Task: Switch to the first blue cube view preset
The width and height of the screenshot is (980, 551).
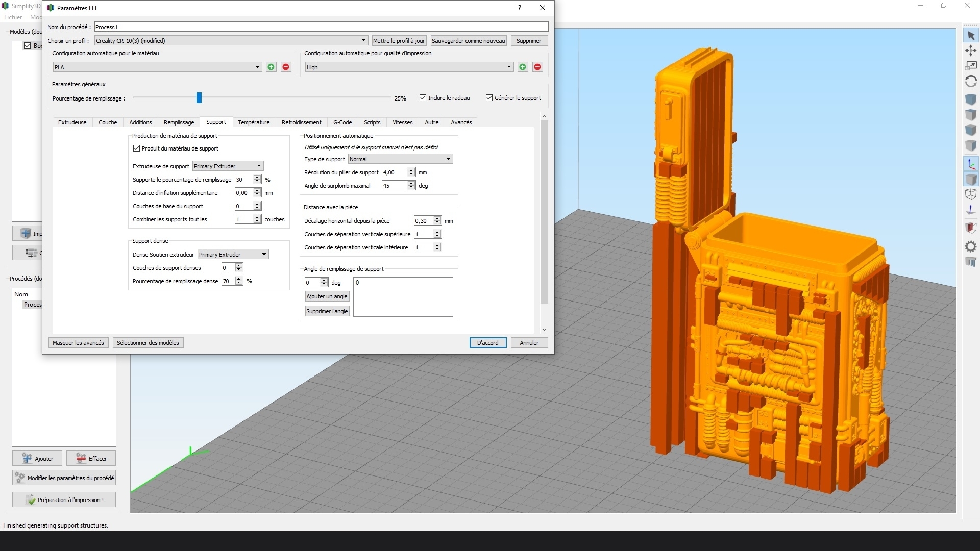Action: point(971,99)
